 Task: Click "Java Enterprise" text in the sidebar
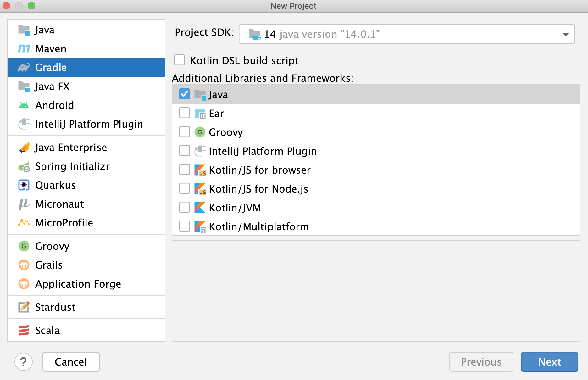(x=71, y=147)
